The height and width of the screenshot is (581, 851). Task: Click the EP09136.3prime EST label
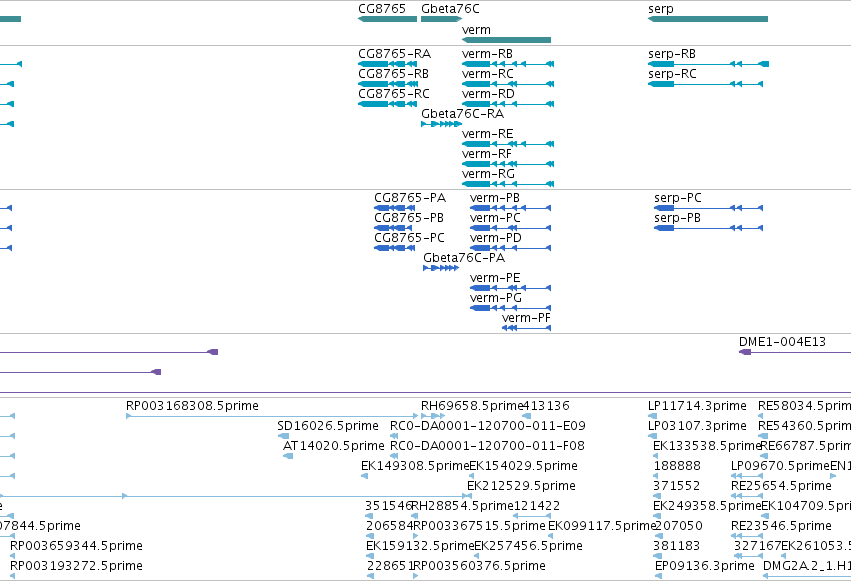click(x=705, y=567)
